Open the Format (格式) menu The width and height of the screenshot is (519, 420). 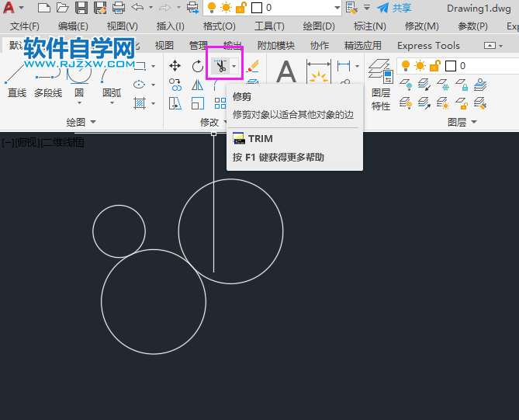point(219,26)
